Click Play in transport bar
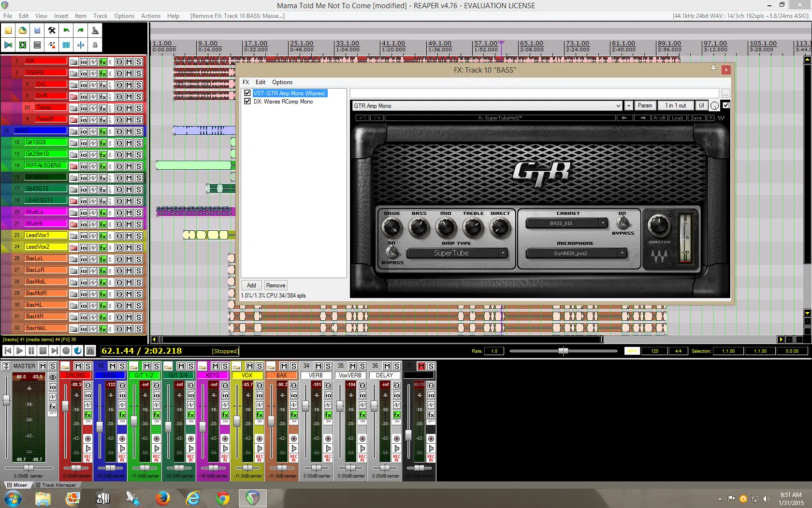The width and height of the screenshot is (812, 508). 20,351
